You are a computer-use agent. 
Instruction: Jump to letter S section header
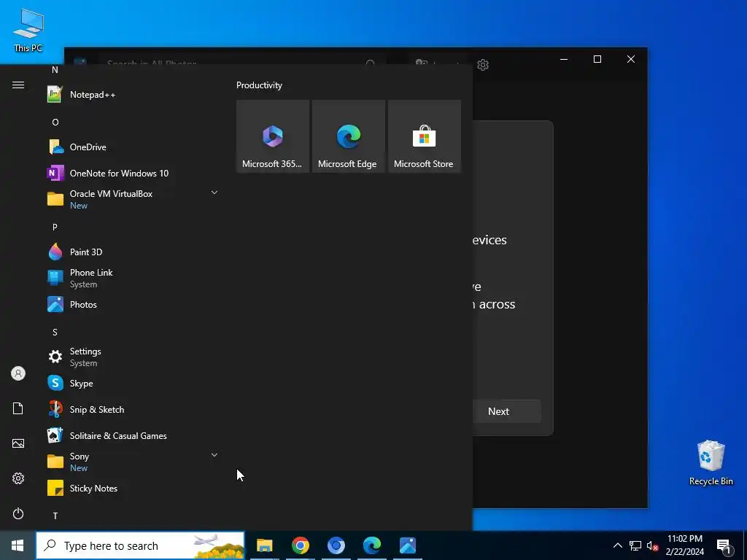55,332
